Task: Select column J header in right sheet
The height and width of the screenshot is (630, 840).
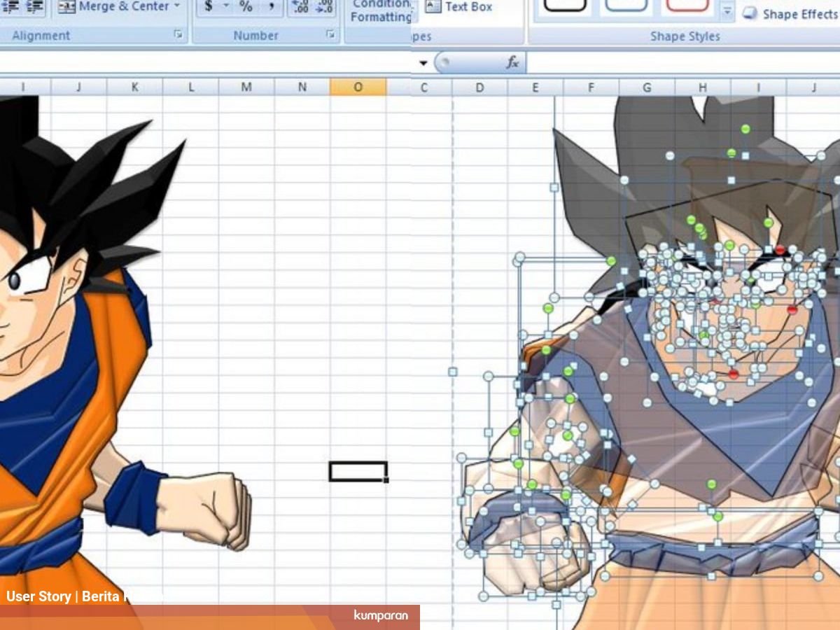Action: click(814, 87)
